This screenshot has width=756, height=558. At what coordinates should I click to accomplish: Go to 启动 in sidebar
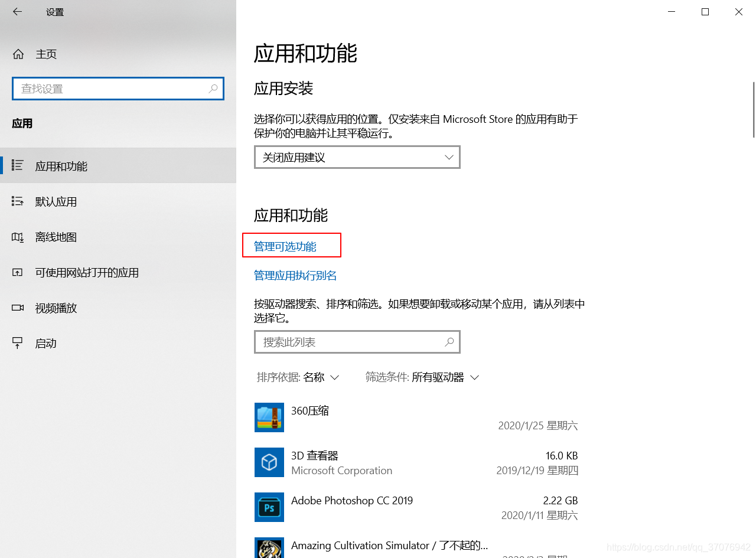[x=118, y=343]
